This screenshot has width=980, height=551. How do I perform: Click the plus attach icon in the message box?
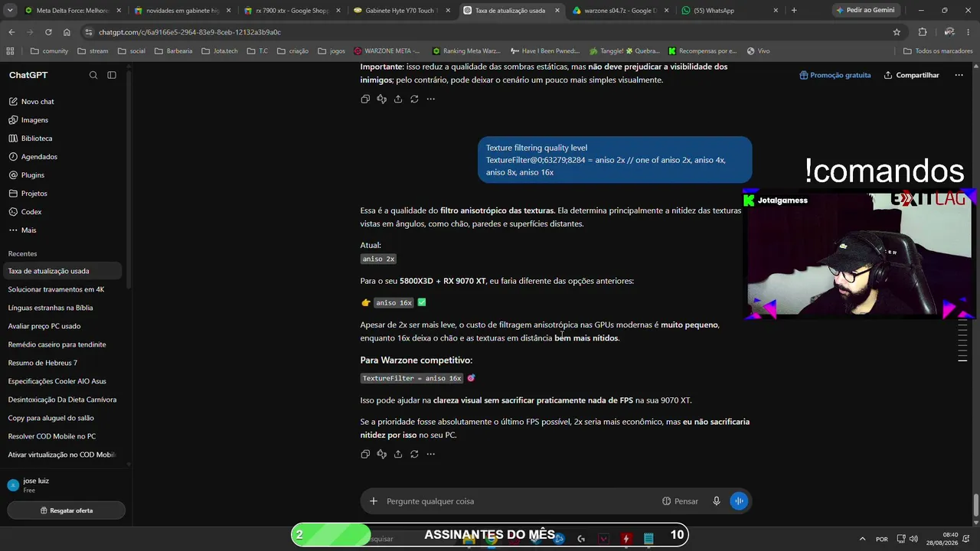pos(374,501)
